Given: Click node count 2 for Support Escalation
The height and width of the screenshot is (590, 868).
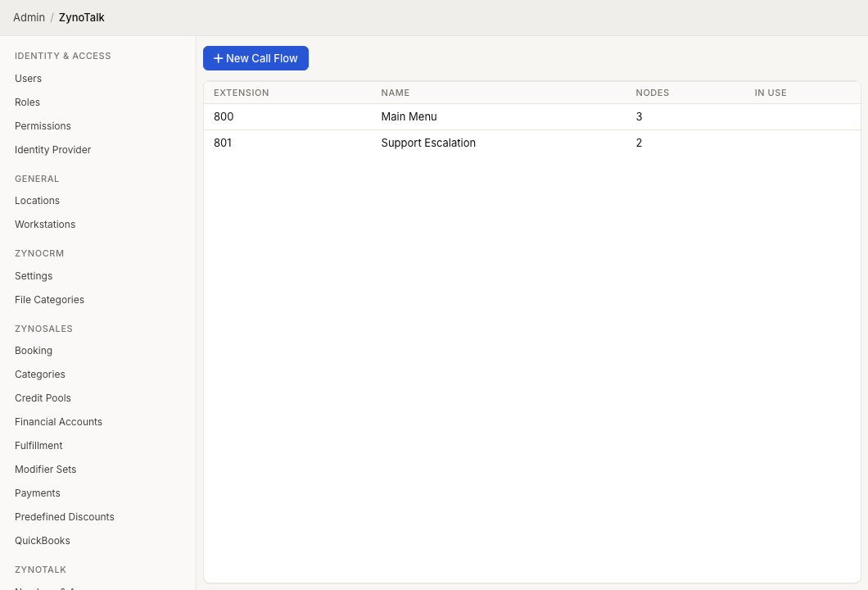Looking at the screenshot, I should pos(639,143).
